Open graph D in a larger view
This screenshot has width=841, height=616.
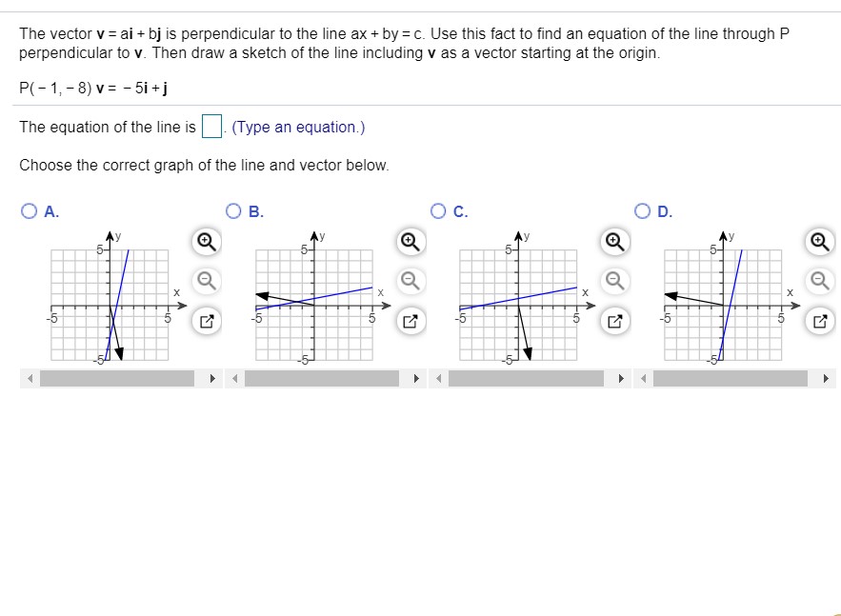click(x=819, y=320)
